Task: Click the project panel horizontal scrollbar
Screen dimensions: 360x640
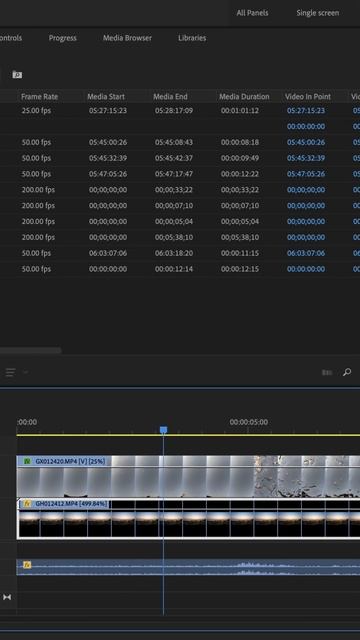Action: (31, 350)
